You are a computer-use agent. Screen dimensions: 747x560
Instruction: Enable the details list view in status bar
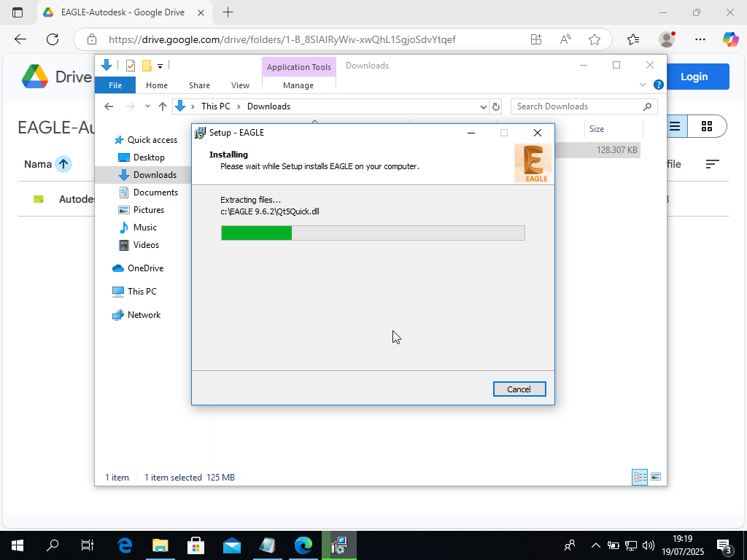pos(640,477)
